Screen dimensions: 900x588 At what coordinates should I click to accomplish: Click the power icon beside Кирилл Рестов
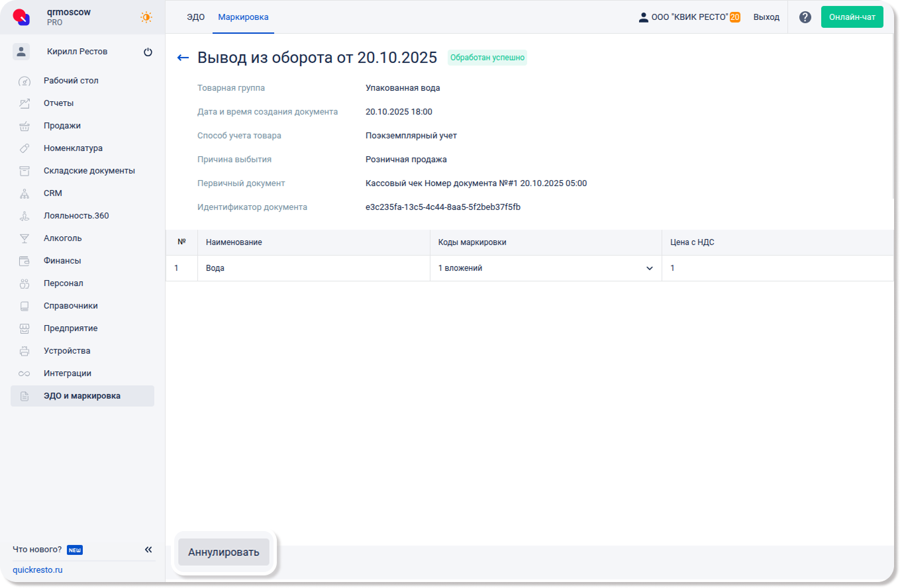pos(148,52)
